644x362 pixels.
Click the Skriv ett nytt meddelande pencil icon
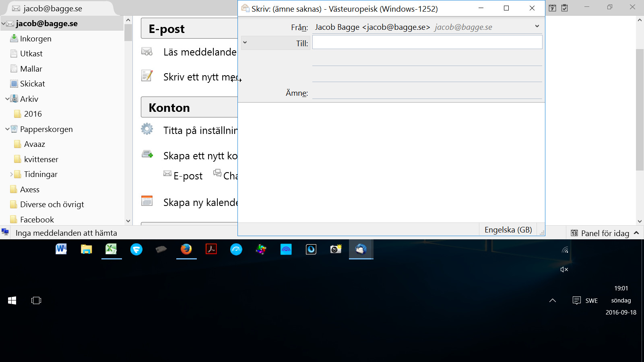(147, 76)
